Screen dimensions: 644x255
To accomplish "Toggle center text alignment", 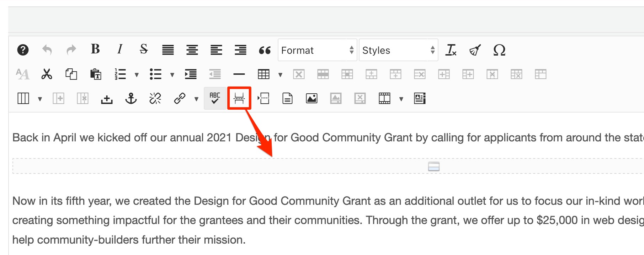I will 192,50.
